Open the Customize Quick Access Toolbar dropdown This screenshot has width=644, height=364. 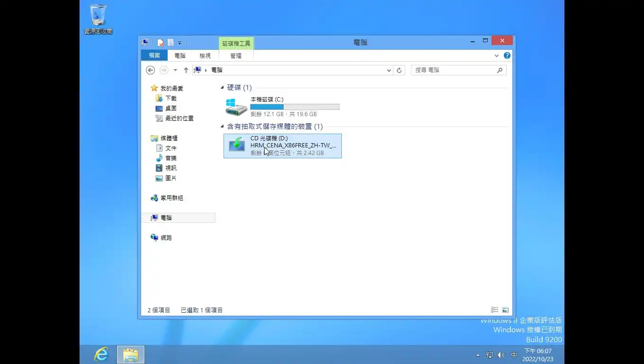pyautogui.click(x=180, y=43)
